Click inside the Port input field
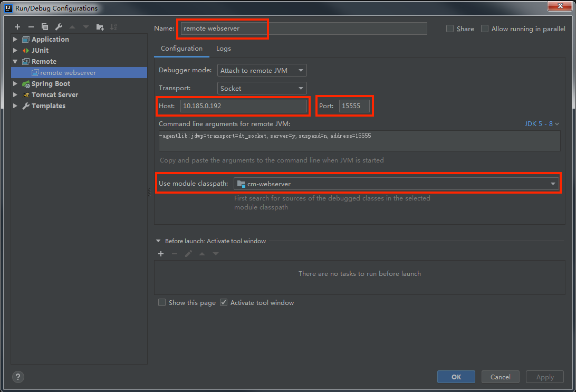Image resolution: width=576 pixels, height=392 pixels. (354, 106)
